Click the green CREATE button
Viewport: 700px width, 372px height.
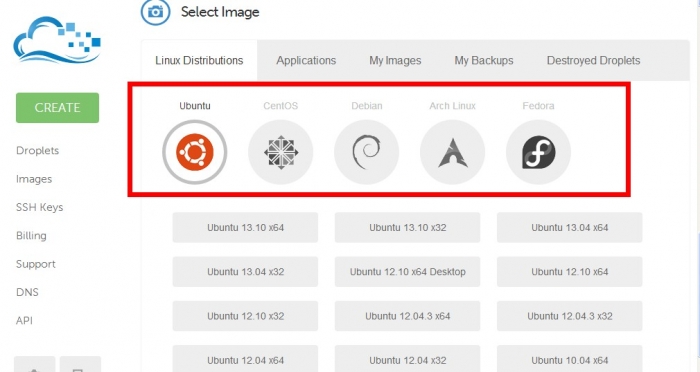tap(58, 108)
